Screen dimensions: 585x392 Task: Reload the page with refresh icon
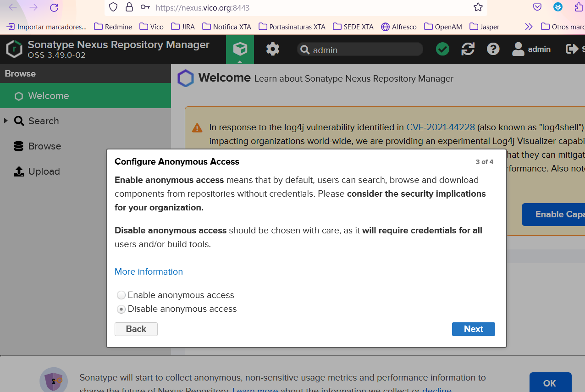click(54, 7)
